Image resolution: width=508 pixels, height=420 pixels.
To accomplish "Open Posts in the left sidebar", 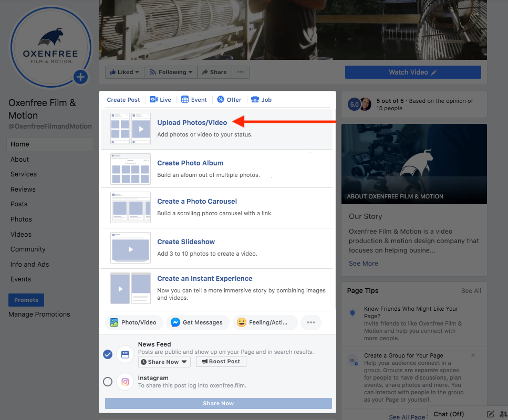I will [19, 204].
